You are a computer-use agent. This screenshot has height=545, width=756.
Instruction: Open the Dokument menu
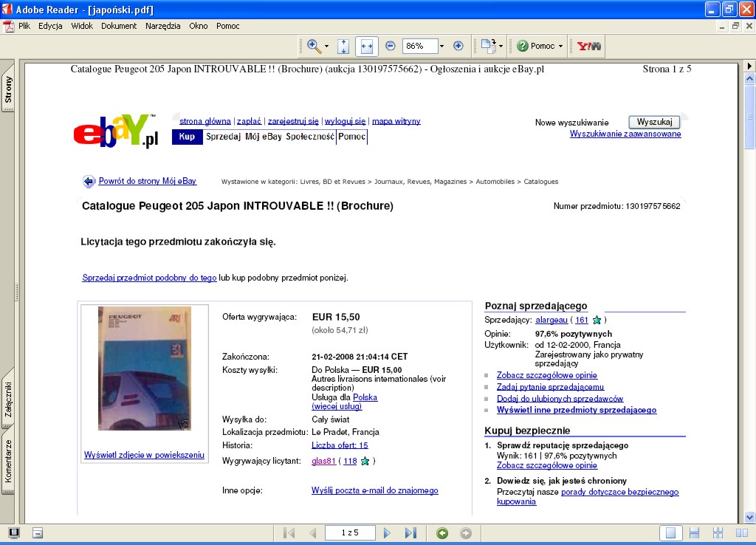(119, 26)
